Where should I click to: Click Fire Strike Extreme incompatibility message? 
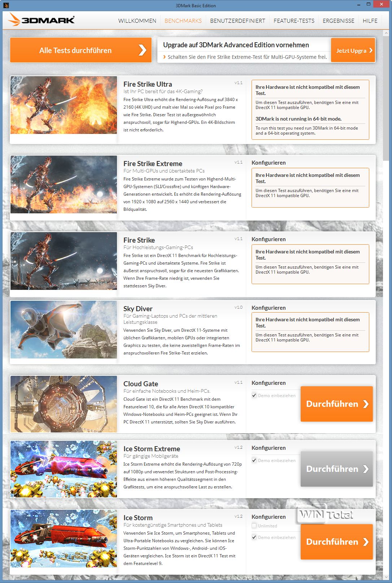[310, 187]
